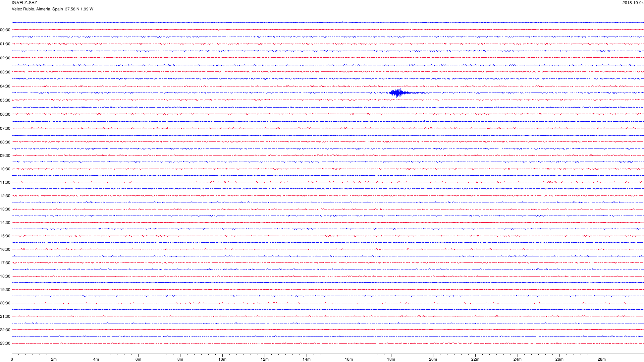Click the 6m axis tick label
The width and height of the screenshot is (644, 362).
coord(138,360)
